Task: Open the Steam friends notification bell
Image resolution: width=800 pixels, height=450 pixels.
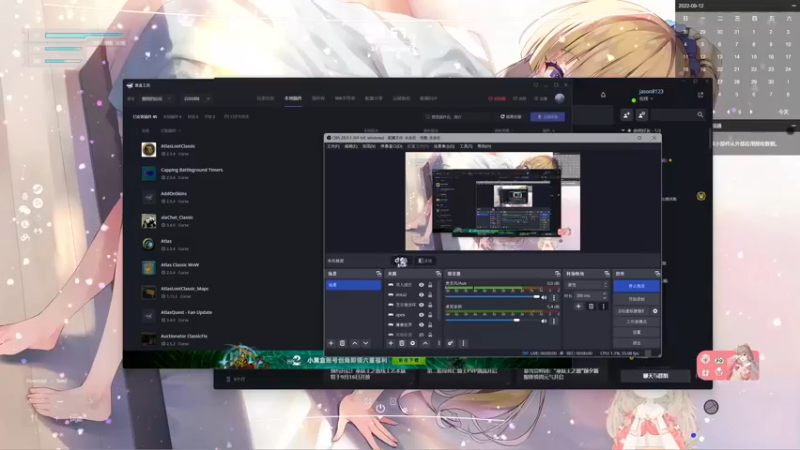Action: pos(603,95)
